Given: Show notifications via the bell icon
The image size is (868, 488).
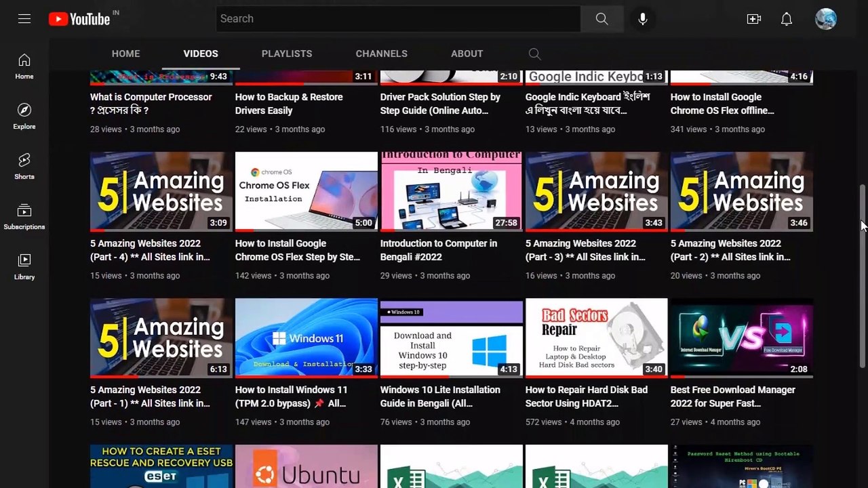Looking at the screenshot, I should [787, 19].
